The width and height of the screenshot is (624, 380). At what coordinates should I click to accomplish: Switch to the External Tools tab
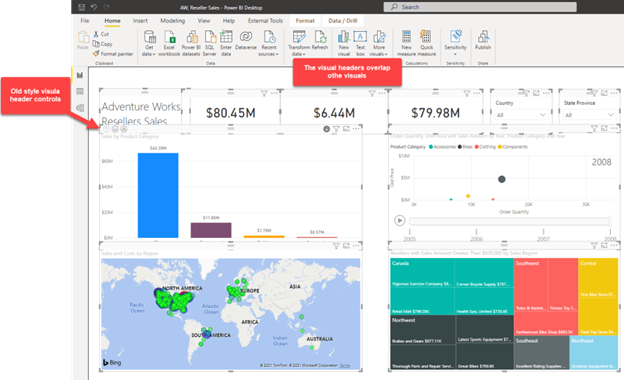pyautogui.click(x=265, y=21)
